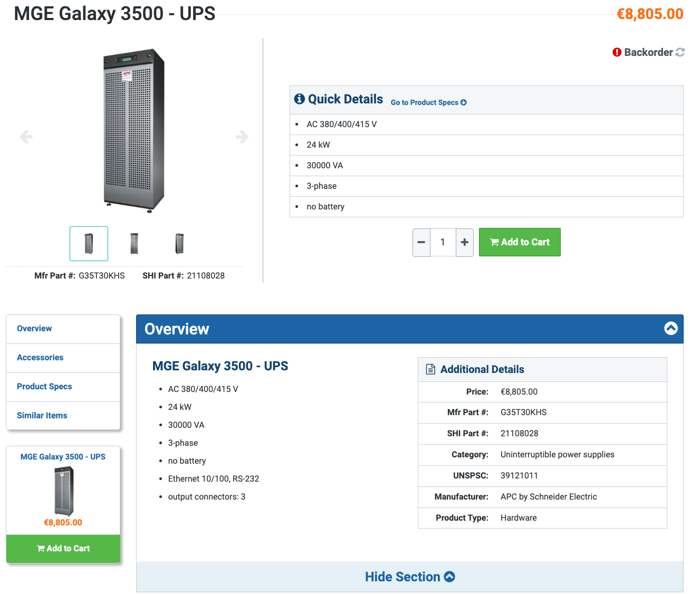Click the main UPS product image
Viewport: 700px width, 594px height.
pyautogui.click(x=134, y=130)
